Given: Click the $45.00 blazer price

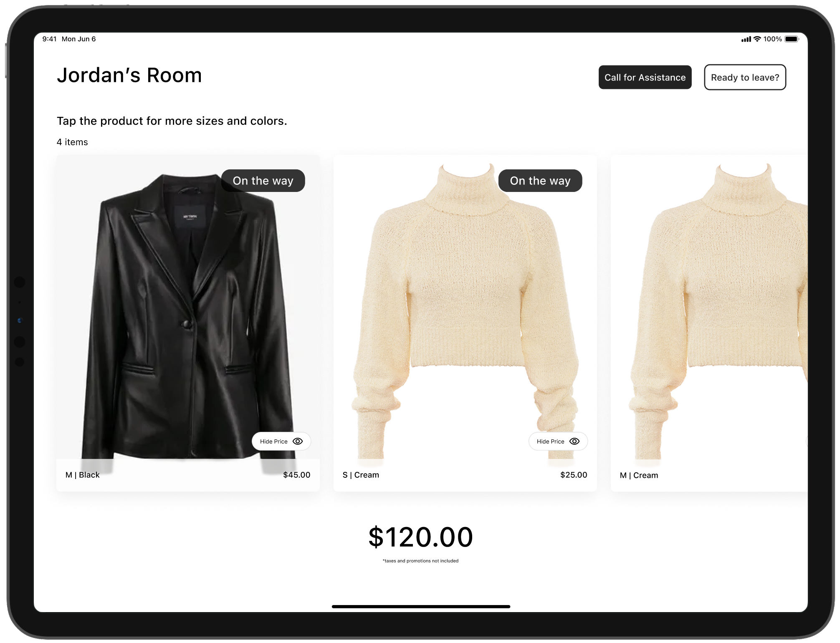Looking at the screenshot, I should pos(297,475).
